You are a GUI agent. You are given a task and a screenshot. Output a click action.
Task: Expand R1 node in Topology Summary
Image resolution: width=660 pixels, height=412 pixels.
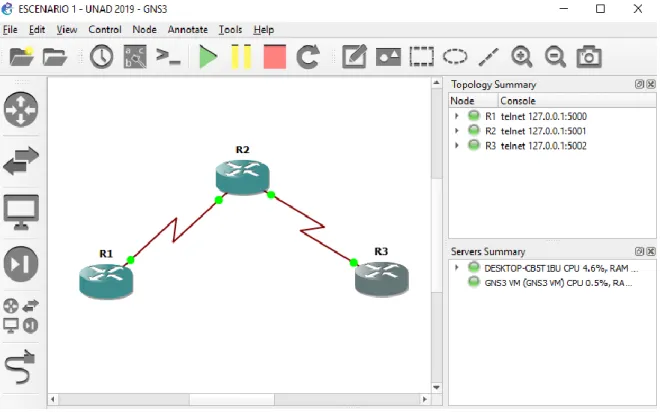[457, 116]
